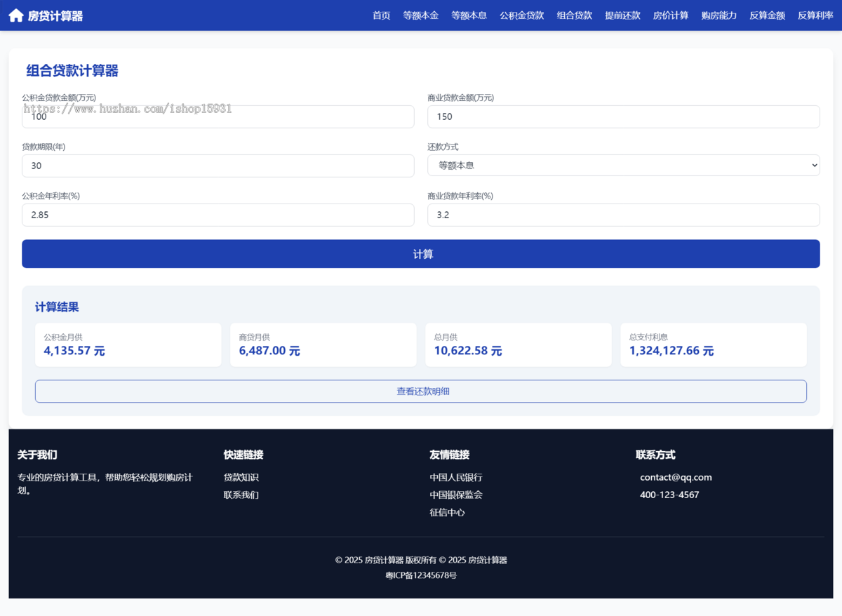Open 贷款知识 footer link
842x616 pixels.
(x=241, y=478)
